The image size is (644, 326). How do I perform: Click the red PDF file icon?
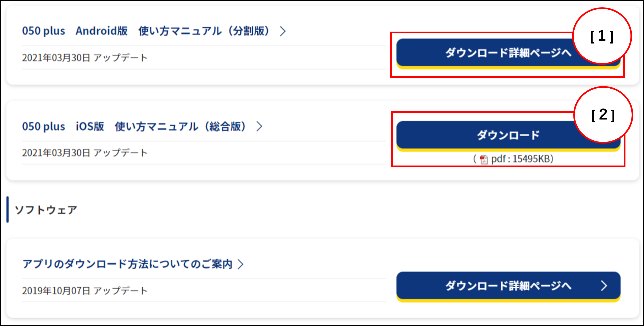point(484,159)
